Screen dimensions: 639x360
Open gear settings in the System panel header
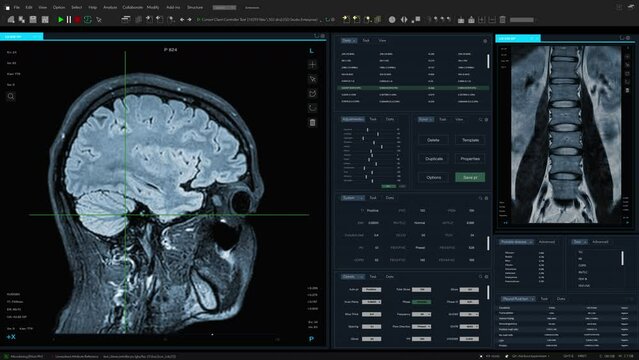[486, 198]
